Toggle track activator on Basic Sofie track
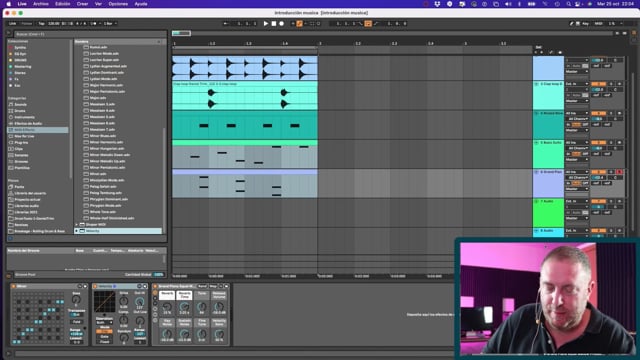The image size is (640, 360). [598, 142]
